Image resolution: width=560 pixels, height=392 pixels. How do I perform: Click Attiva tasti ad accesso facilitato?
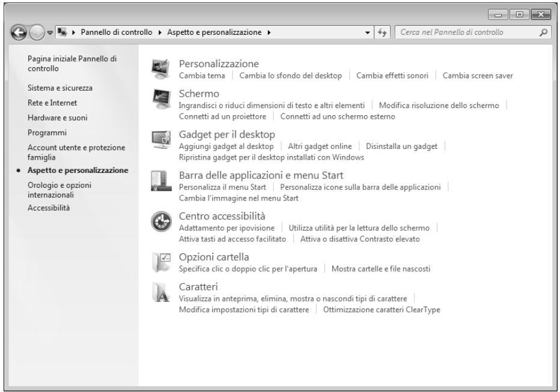point(233,239)
